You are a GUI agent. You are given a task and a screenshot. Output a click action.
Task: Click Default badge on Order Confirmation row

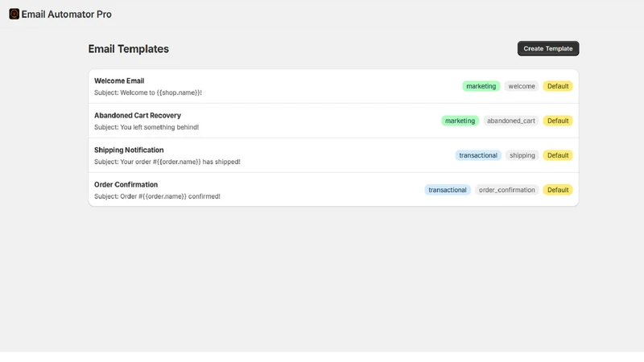(558, 190)
